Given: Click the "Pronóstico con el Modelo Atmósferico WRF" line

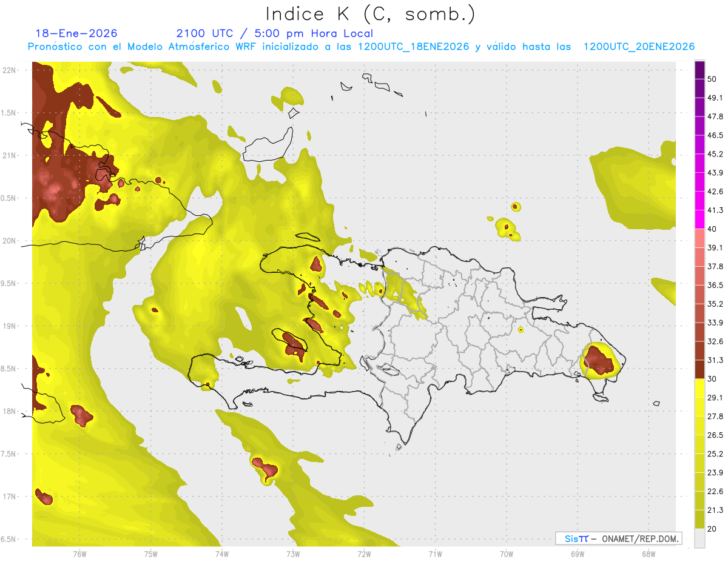Looking at the screenshot, I should coord(361,47).
